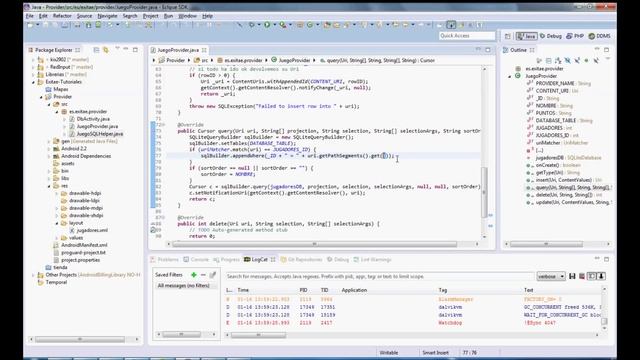Collapse JuegoProvider class in Outline
Viewport: 640px width, 360px height.
tap(509, 76)
